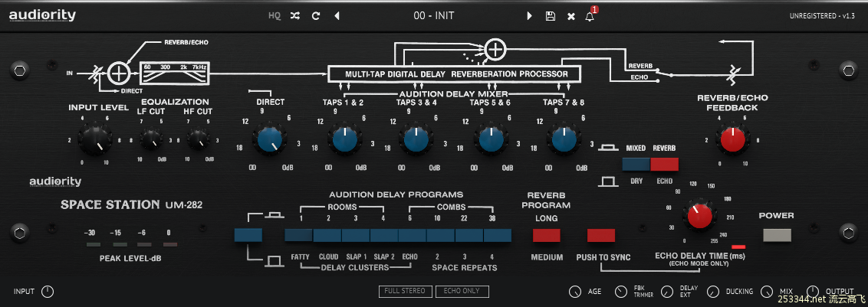The image size is (868, 307).
Task: Toggle the HQ quality mode
Action: (x=275, y=16)
